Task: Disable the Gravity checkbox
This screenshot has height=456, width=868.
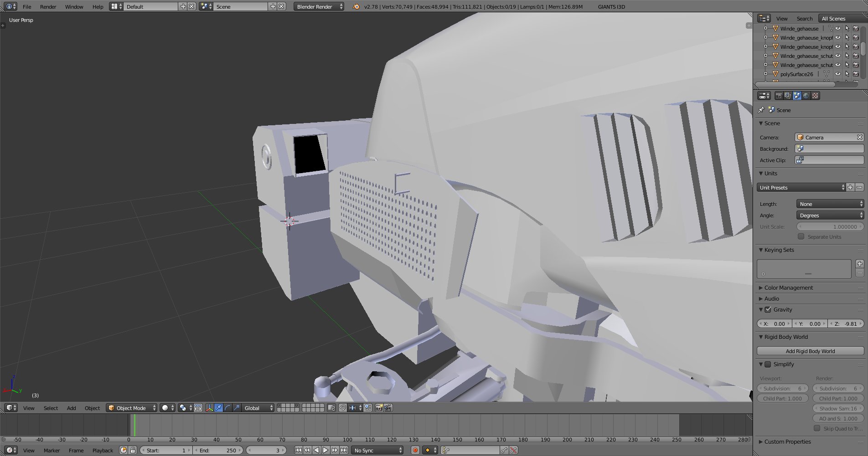Action: 768,310
